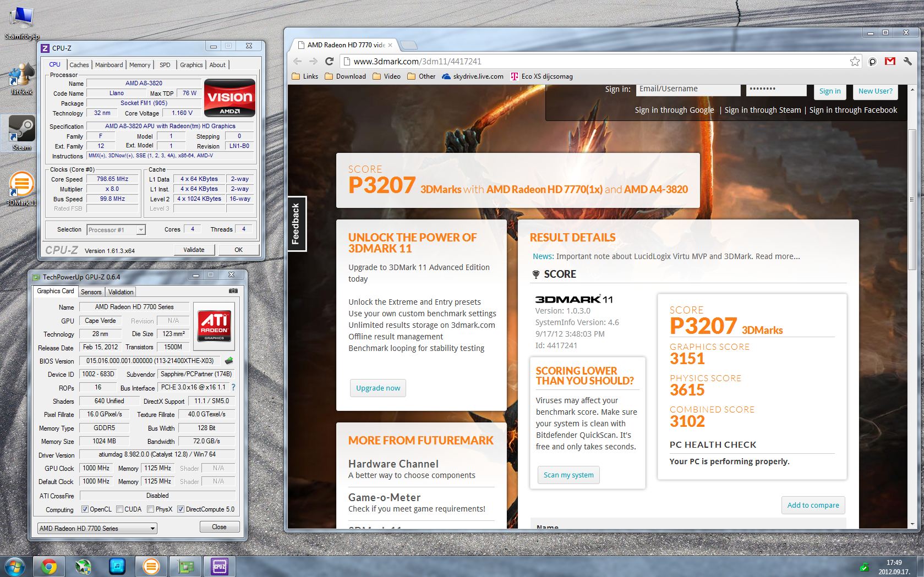
Task: Click Sign in through Facebook link
Action: [853, 110]
